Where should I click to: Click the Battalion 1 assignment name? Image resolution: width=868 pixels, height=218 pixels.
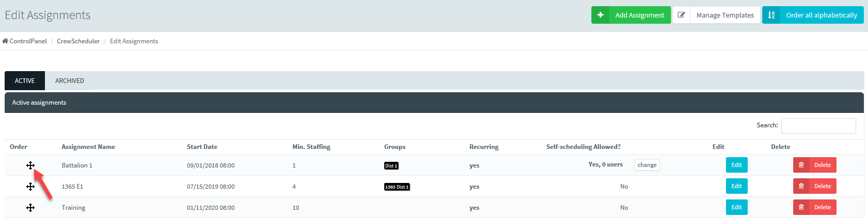click(77, 165)
